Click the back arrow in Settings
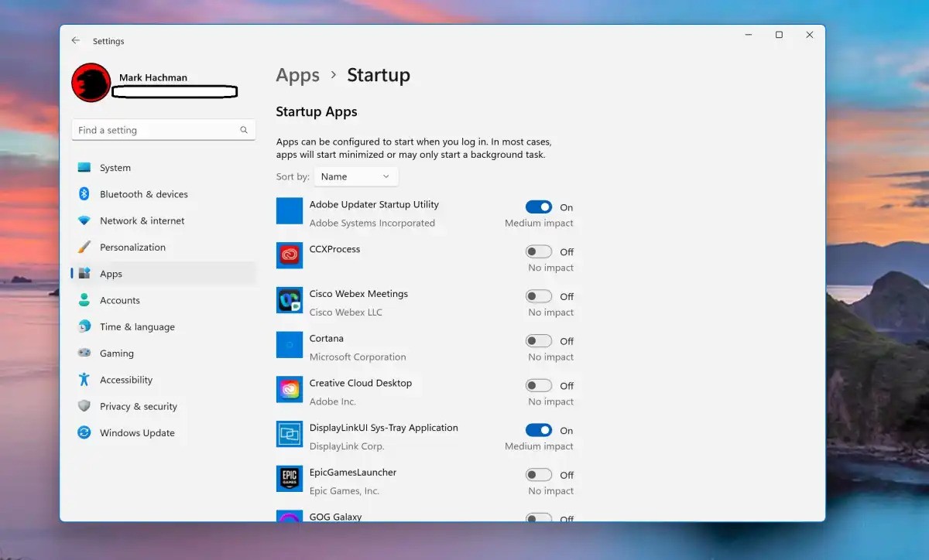This screenshot has height=560, width=929. pos(75,41)
